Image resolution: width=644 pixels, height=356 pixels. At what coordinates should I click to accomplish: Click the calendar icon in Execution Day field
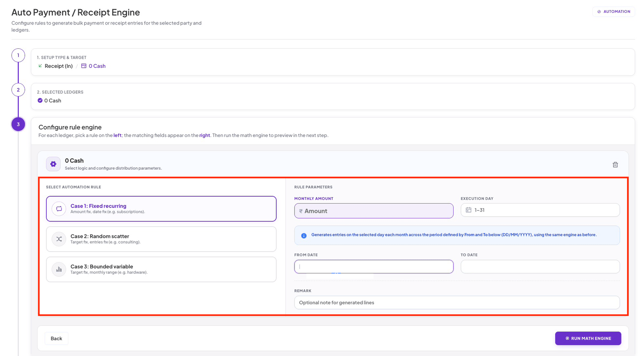[469, 210]
